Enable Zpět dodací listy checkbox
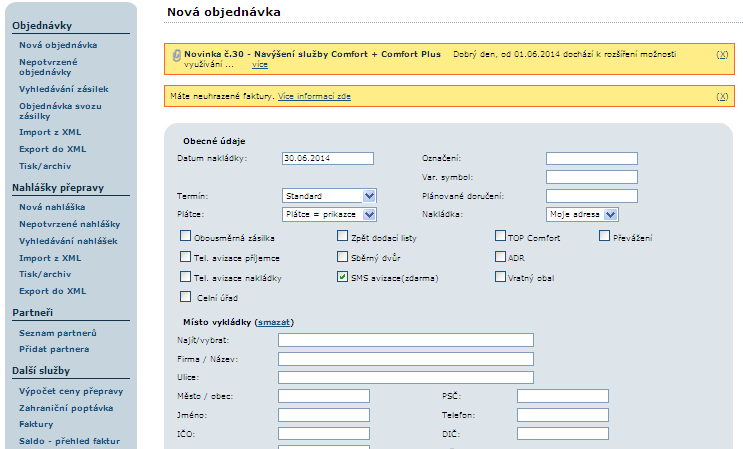This screenshot has width=743, height=449. point(342,236)
